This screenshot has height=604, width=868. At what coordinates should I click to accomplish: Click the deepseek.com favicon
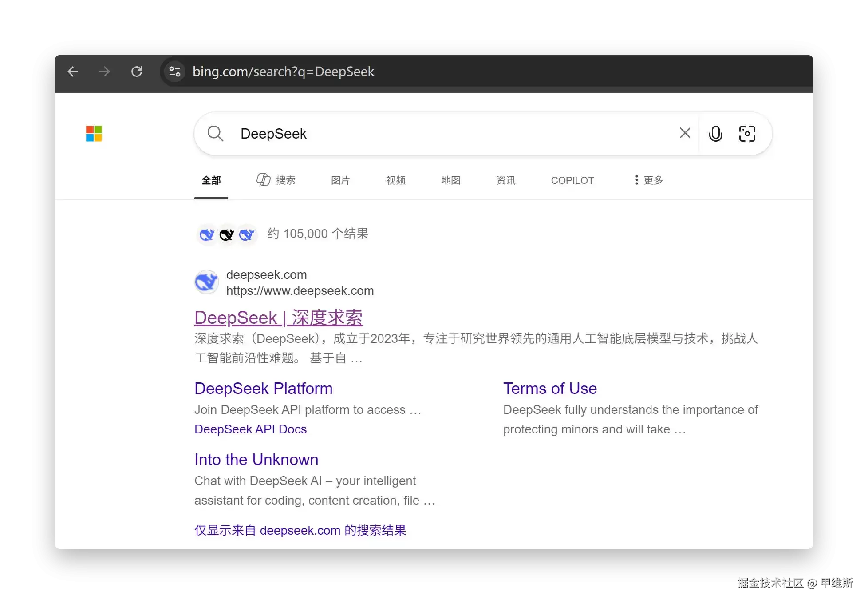click(206, 282)
